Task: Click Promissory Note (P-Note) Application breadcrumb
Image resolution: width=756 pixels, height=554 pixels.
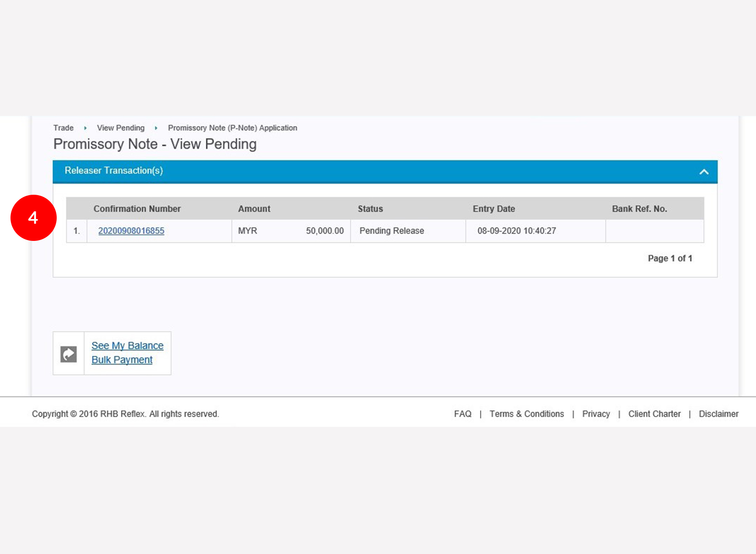Action: [x=232, y=128]
